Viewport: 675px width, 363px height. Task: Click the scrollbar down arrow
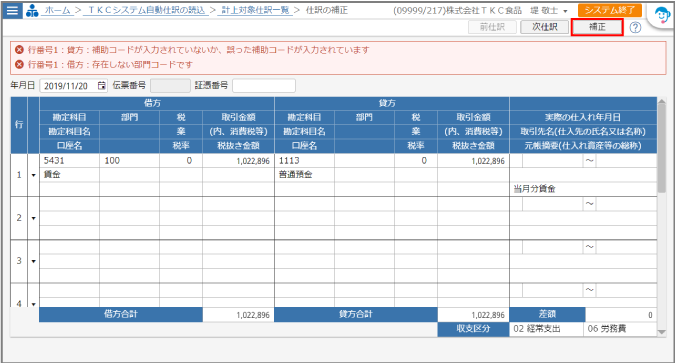(662, 332)
